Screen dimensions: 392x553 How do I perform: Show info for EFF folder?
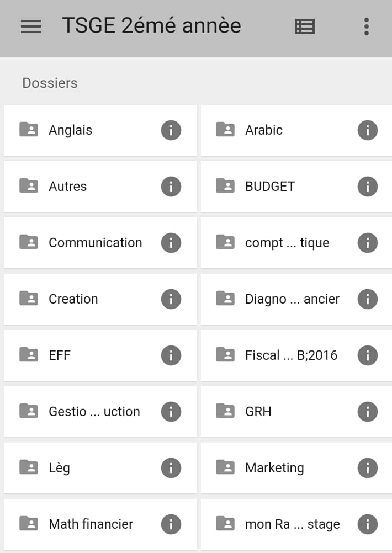(171, 355)
